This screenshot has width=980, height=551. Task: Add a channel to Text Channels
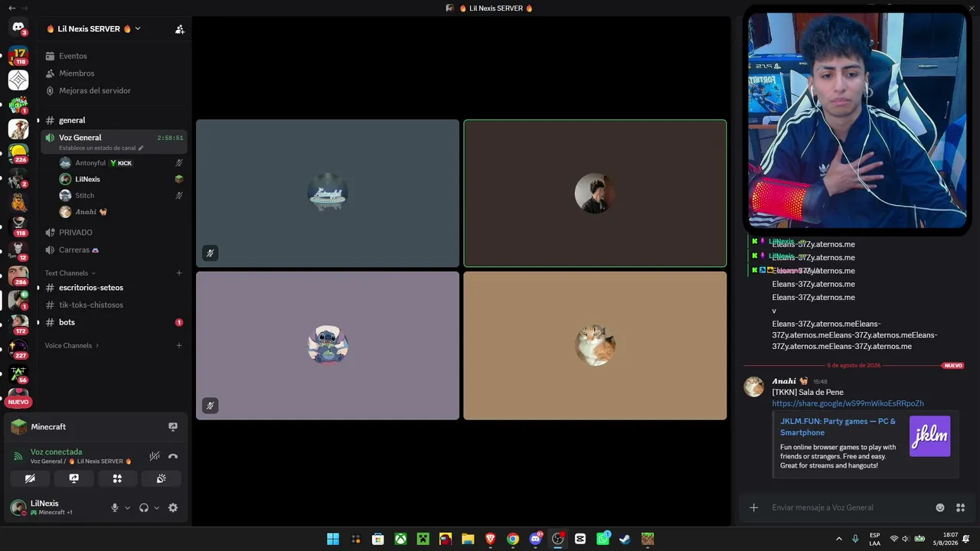click(179, 273)
